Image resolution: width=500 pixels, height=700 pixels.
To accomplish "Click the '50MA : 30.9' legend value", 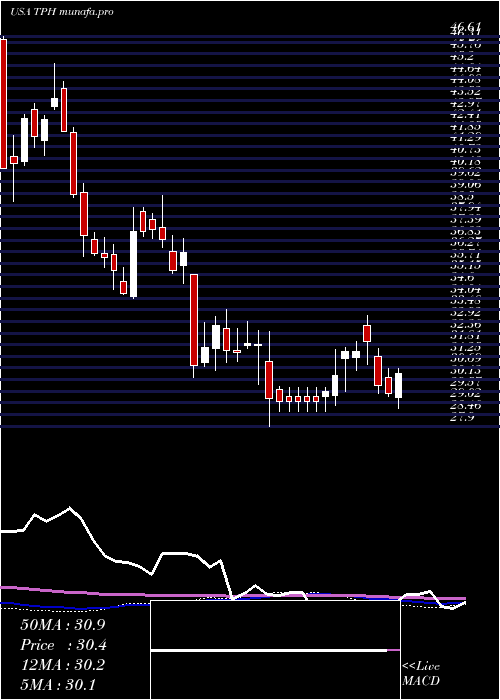I will (x=62, y=625).
